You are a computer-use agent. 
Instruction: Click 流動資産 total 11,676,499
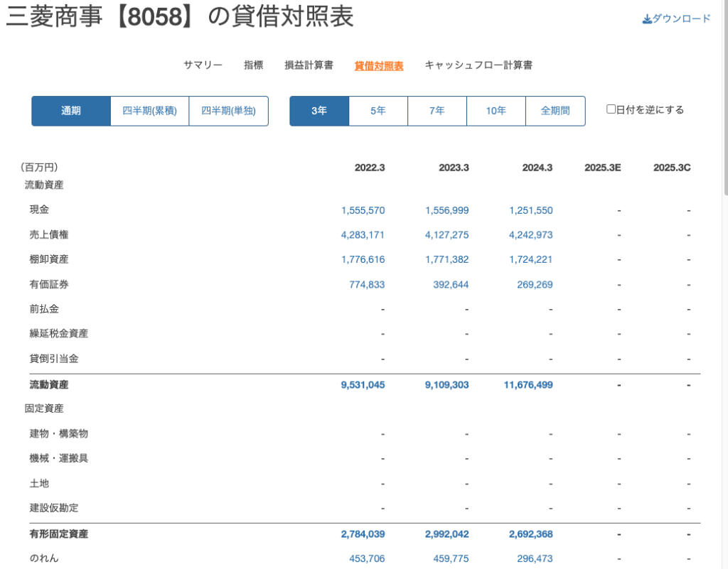(x=528, y=385)
